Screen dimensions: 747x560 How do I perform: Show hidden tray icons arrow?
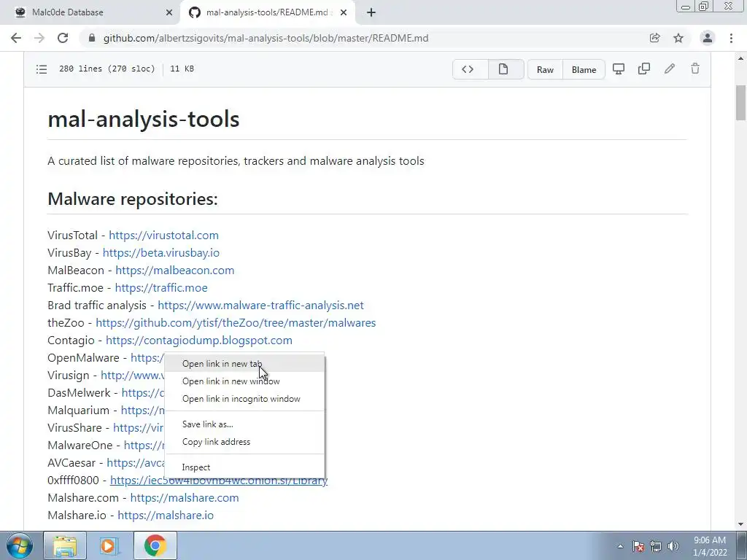point(620,546)
